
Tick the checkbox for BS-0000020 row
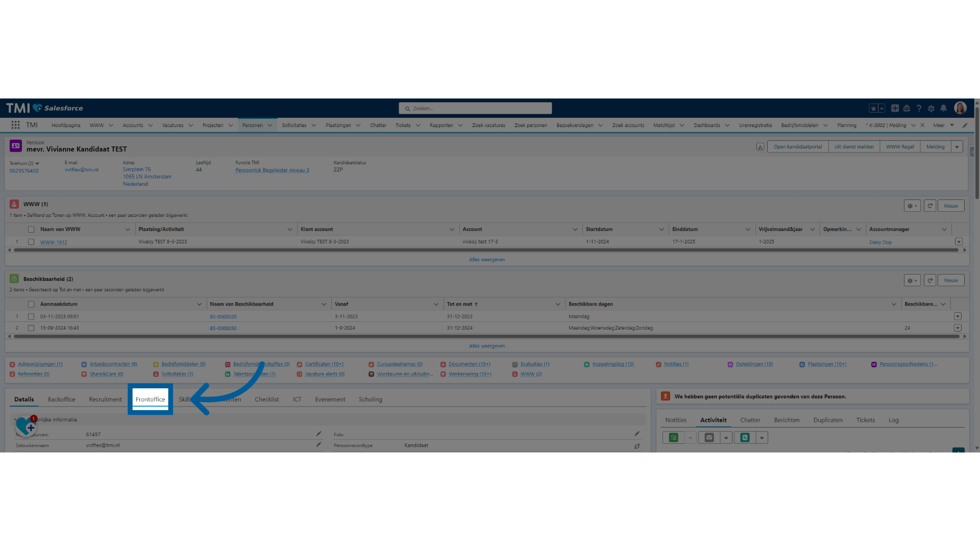tap(31, 316)
